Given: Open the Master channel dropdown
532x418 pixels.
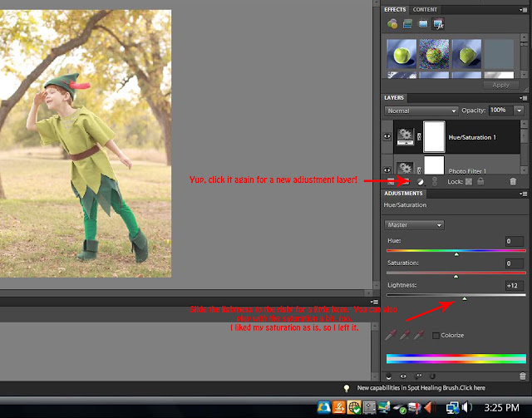Looking at the screenshot, I should (x=414, y=225).
